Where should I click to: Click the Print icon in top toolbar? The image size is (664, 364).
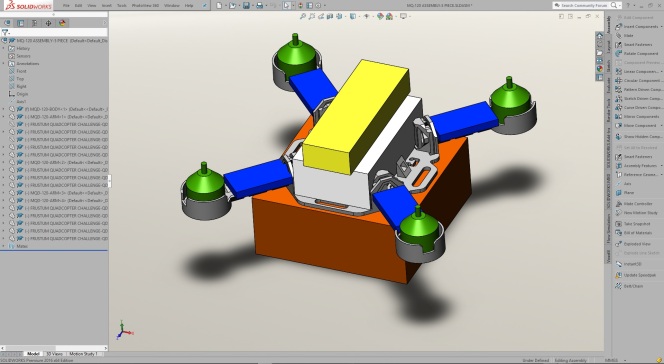pyautogui.click(x=260, y=6)
